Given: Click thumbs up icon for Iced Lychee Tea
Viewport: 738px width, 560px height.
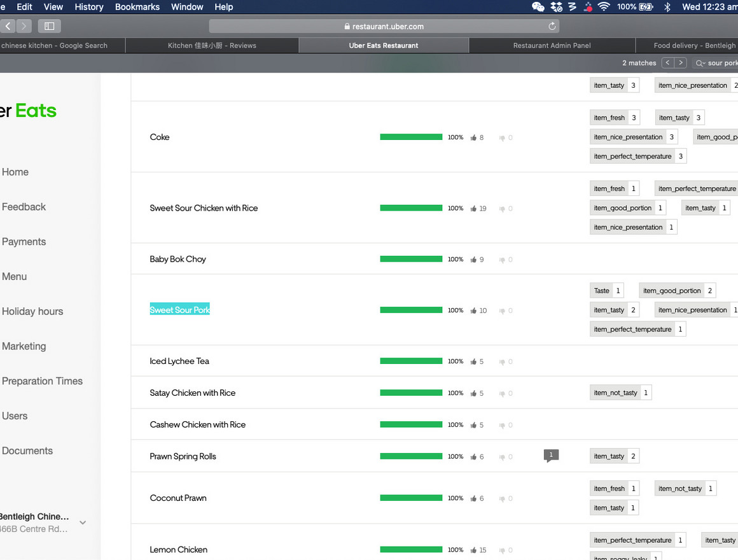Looking at the screenshot, I should [473, 361].
